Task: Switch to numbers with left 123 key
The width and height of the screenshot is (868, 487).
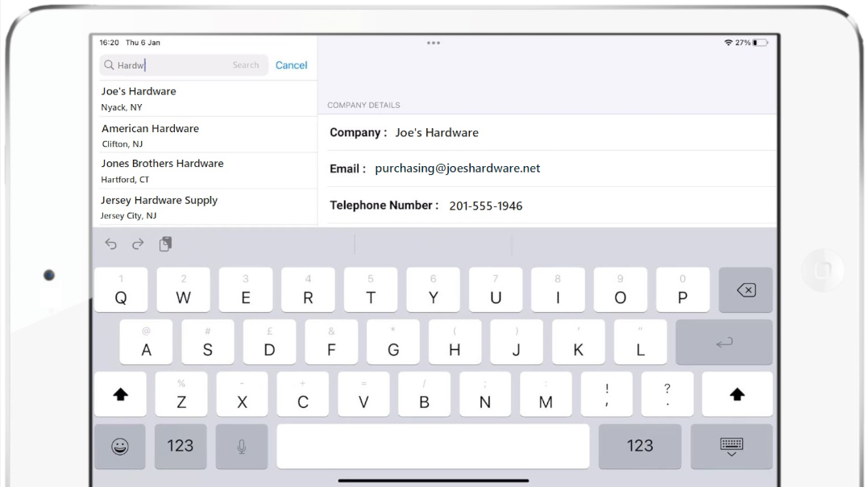Action: (181, 446)
